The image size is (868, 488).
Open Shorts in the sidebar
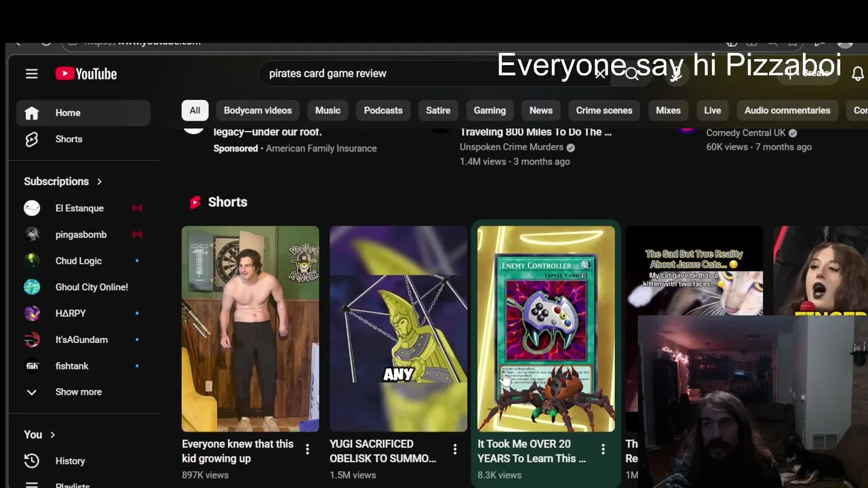(83, 139)
